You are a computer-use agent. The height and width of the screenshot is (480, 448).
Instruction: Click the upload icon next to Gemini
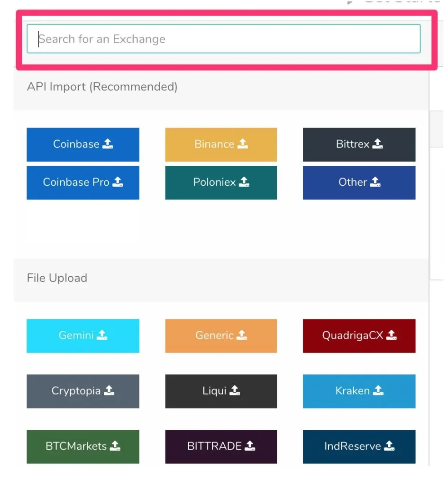[x=102, y=335]
